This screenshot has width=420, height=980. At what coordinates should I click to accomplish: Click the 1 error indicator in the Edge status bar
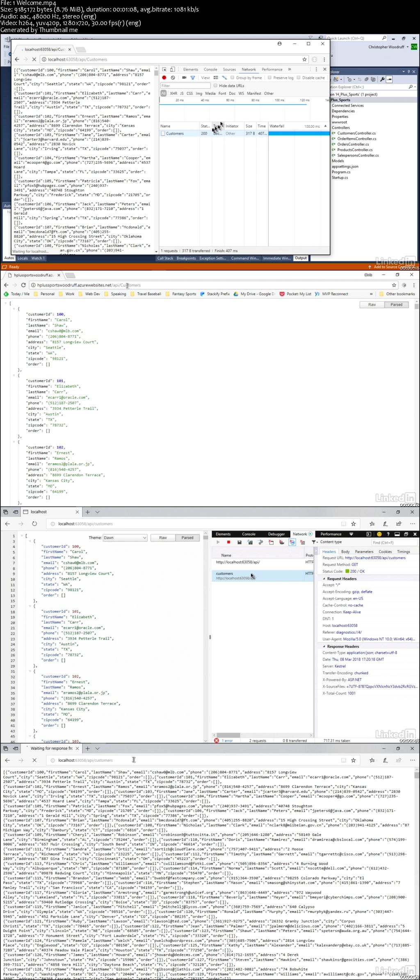point(224,741)
